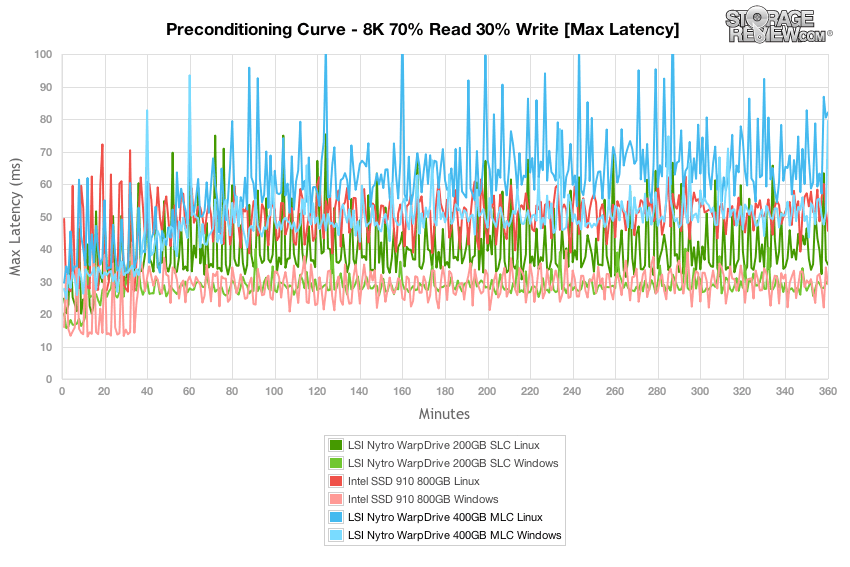Click the light blue MLC Windows legend swatch

[x=336, y=534]
